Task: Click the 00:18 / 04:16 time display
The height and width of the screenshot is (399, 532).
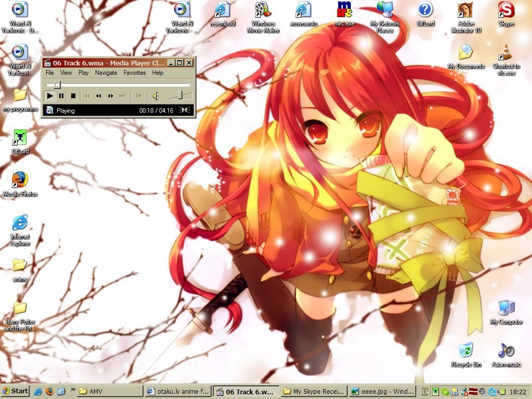Action: click(156, 110)
